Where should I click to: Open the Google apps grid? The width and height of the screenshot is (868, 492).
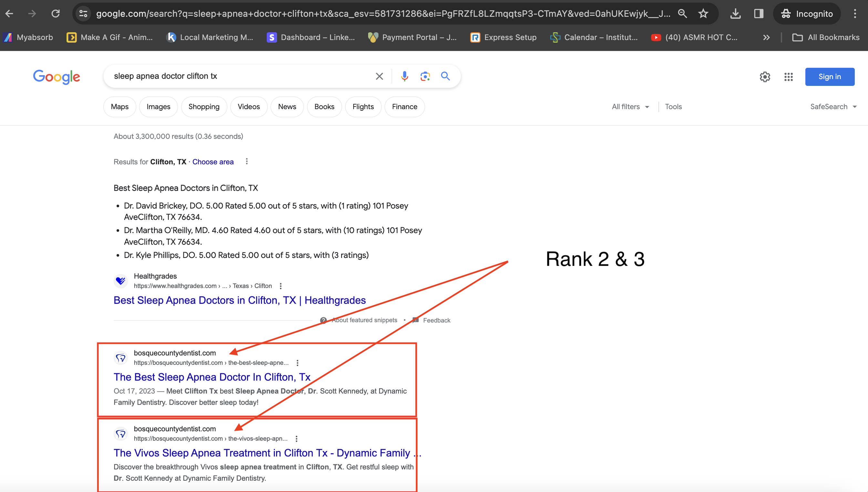click(788, 77)
